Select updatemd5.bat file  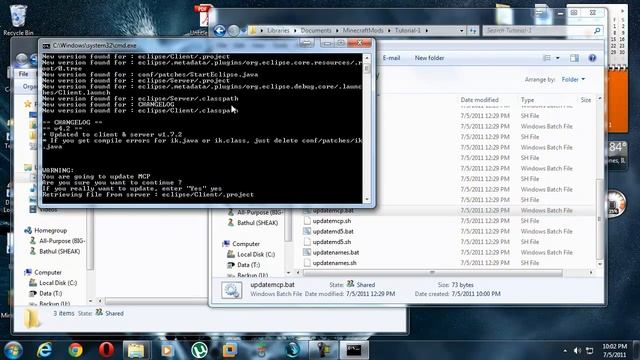pos(333,231)
